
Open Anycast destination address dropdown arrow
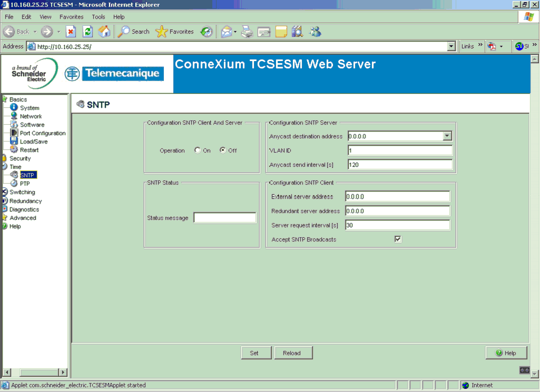click(447, 136)
